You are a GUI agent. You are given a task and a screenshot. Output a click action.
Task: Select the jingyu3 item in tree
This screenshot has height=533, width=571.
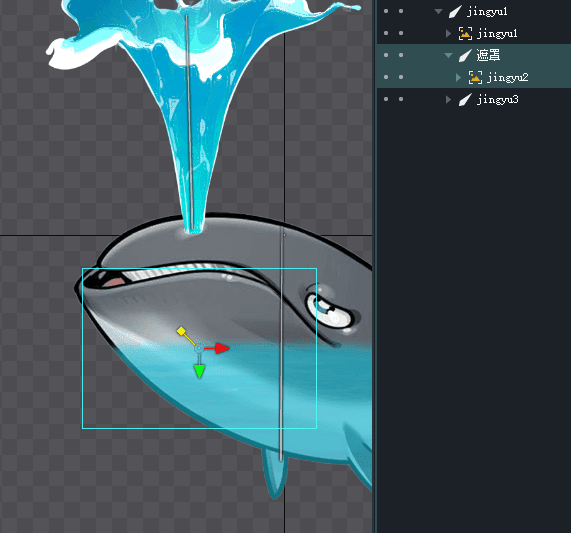(x=497, y=99)
